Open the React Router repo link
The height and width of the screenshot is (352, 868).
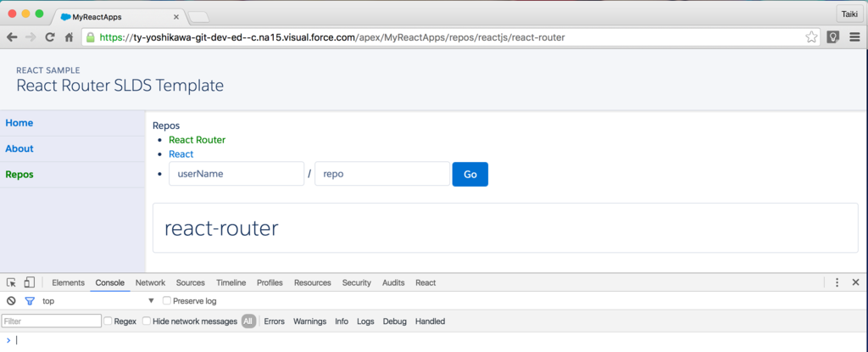coord(197,140)
